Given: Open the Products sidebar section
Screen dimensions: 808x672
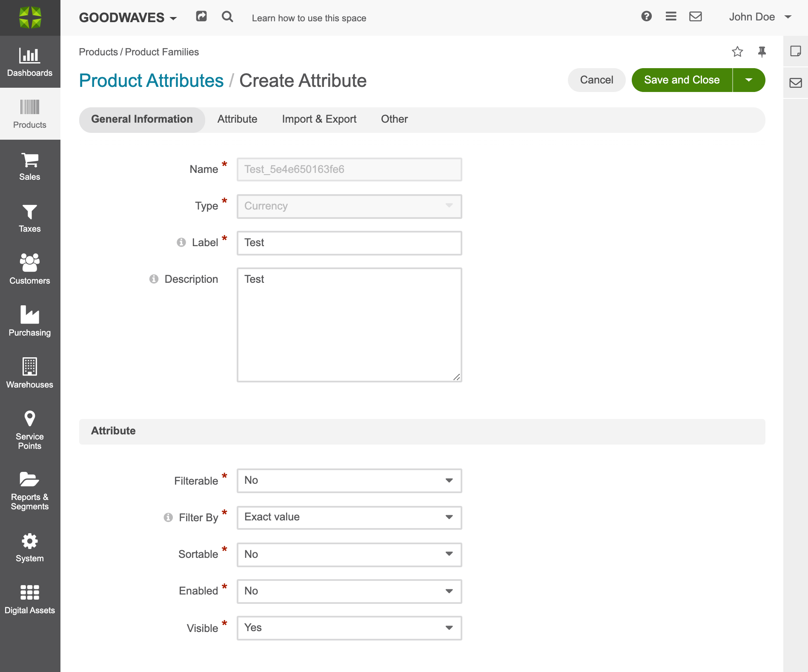Looking at the screenshot, I should (30, 114).
